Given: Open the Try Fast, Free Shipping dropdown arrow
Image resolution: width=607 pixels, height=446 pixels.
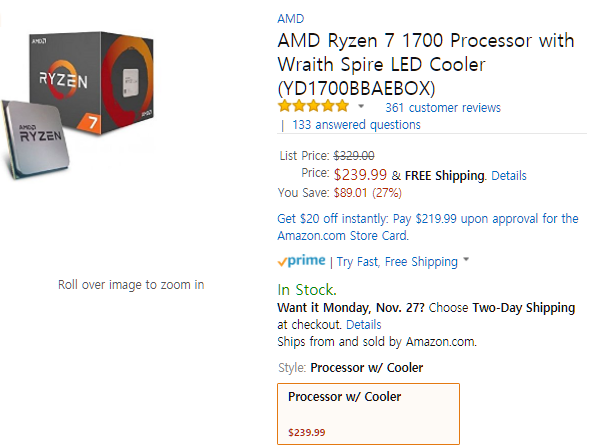Looking at the screenshot, I should tap(467, 262).
